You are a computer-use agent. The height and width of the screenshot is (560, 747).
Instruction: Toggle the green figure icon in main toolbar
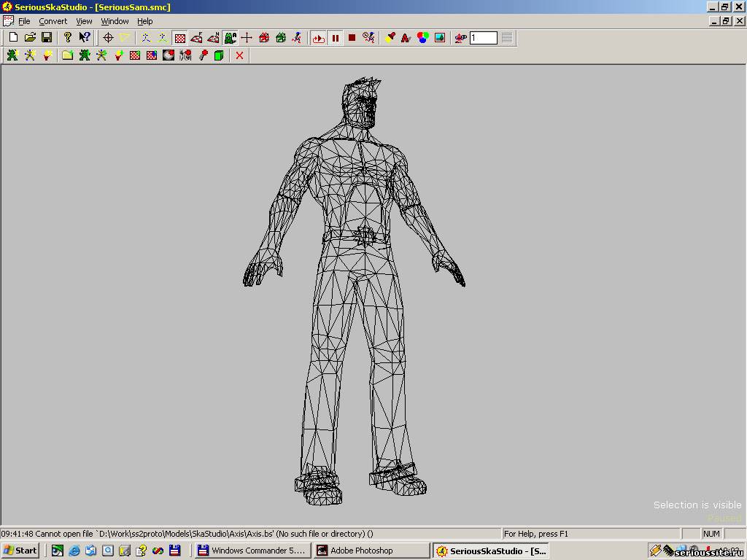coord(231,38)
